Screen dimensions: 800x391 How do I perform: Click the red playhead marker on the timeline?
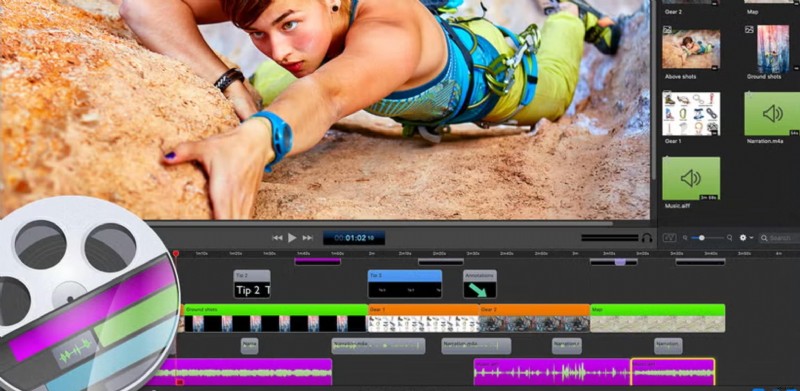tap(176, 253)
